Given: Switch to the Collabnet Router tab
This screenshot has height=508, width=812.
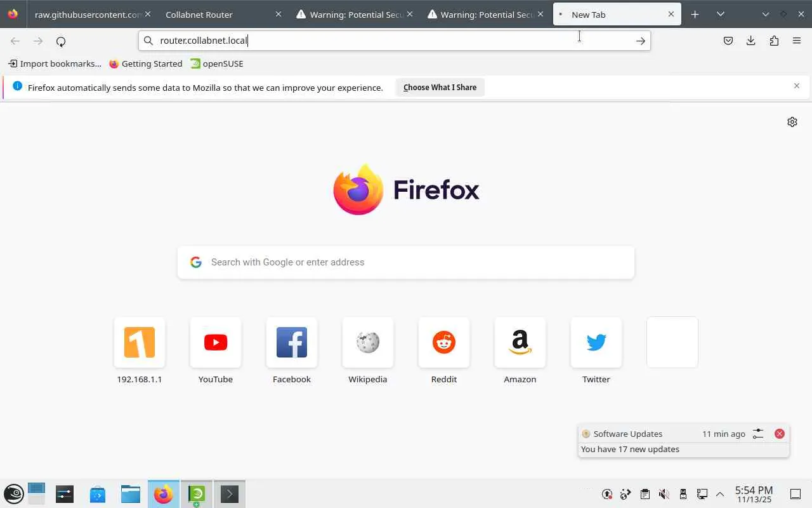Looking at the screenshot, I should [x=221, y=14].
